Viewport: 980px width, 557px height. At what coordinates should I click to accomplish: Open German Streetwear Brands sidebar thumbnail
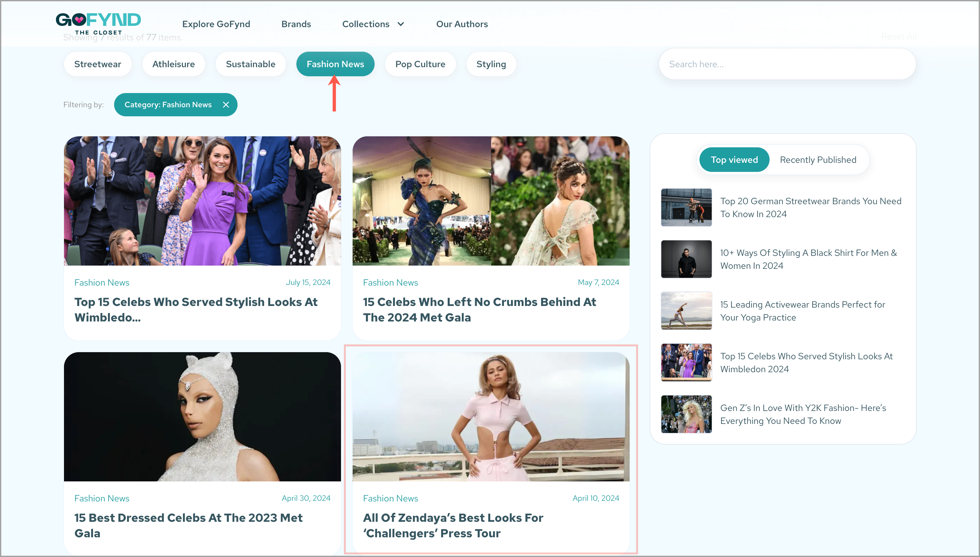(686, 207)
